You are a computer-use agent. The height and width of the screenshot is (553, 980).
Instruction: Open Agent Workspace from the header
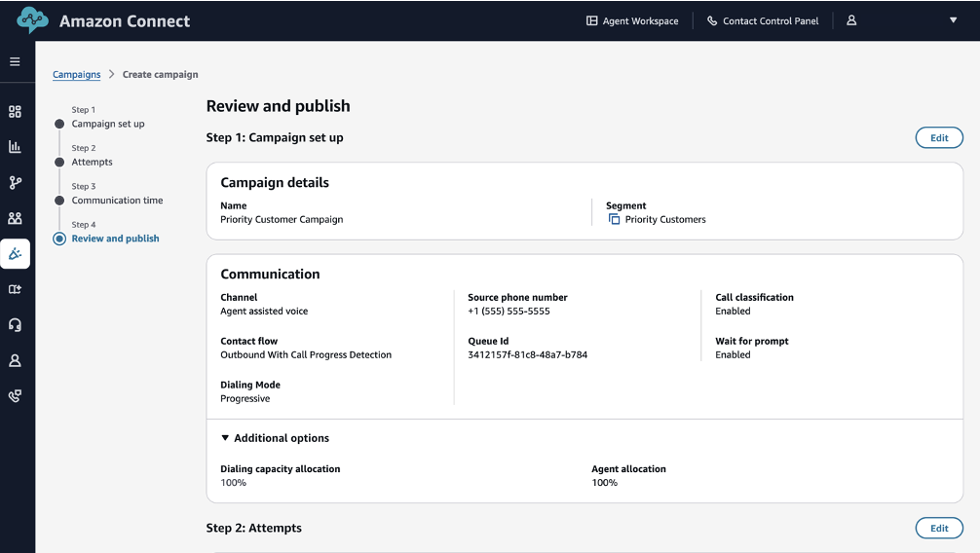pos(632,20)
